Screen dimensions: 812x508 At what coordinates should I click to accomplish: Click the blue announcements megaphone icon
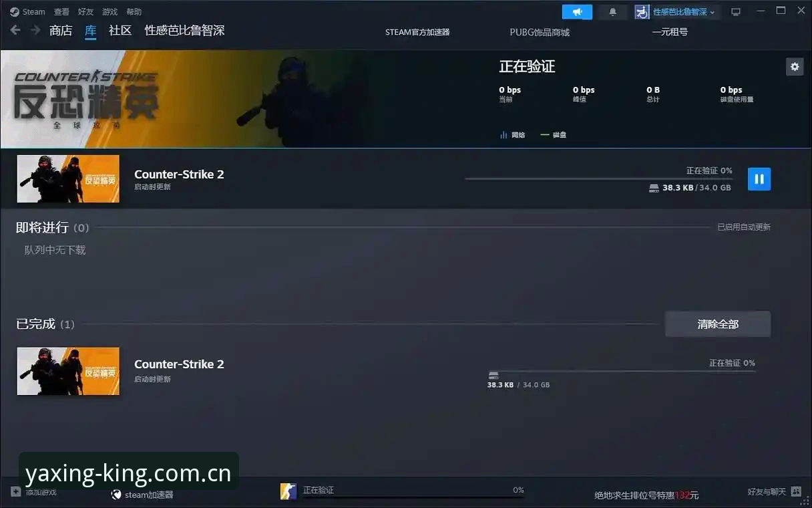click(x=577, y=12)
